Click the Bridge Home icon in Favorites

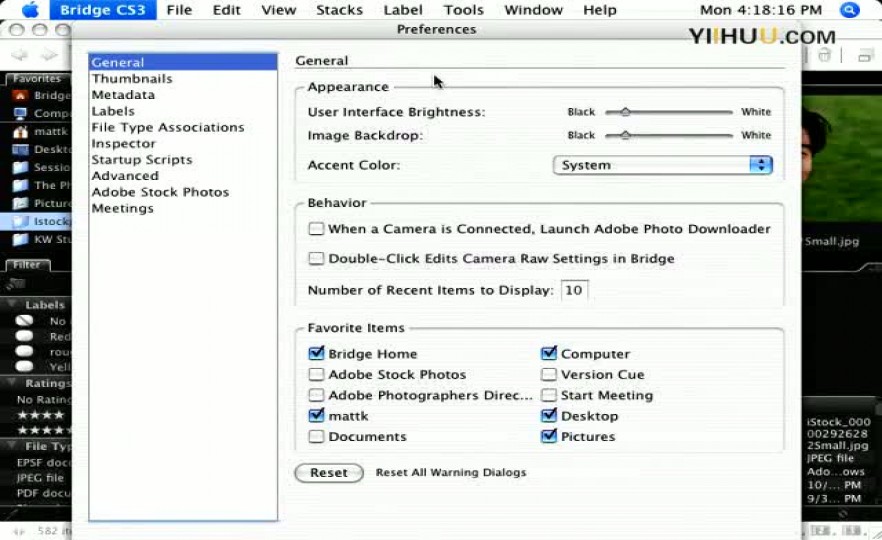[20, 96]
